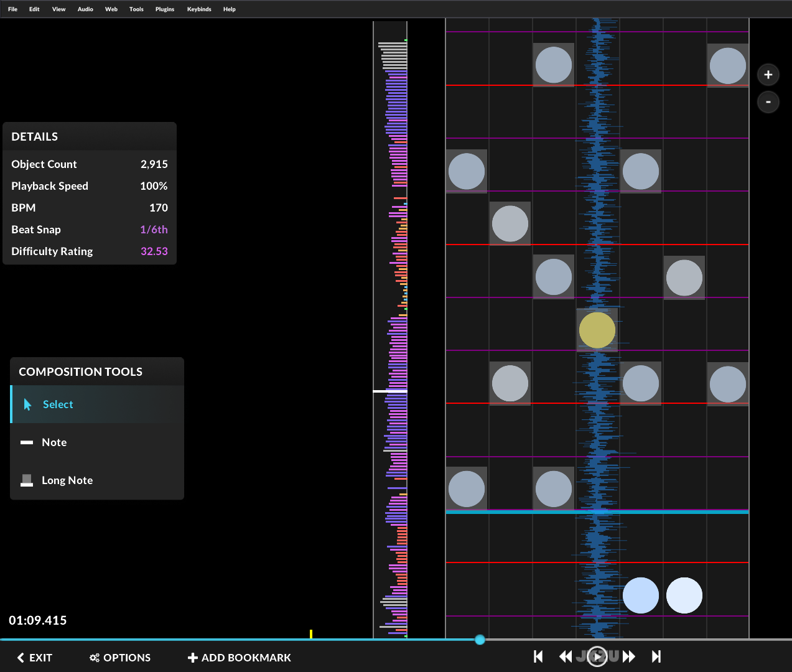
Task: Click Add Bookmark
Action: click(240, 658)
